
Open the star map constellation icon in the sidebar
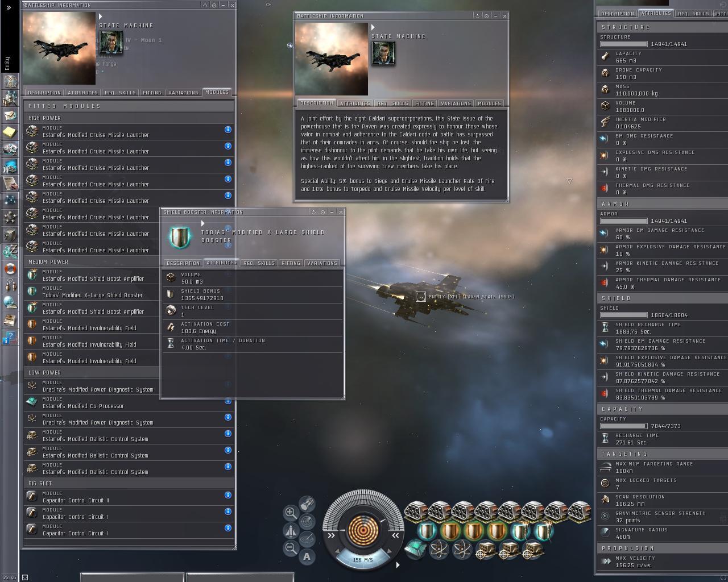(10, 200)
